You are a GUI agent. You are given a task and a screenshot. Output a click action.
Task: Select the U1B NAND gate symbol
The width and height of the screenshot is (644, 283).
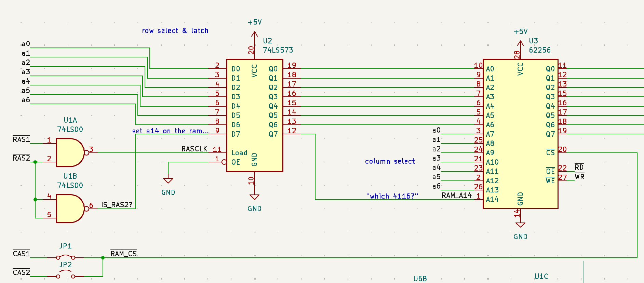click(x=70, y=208)
